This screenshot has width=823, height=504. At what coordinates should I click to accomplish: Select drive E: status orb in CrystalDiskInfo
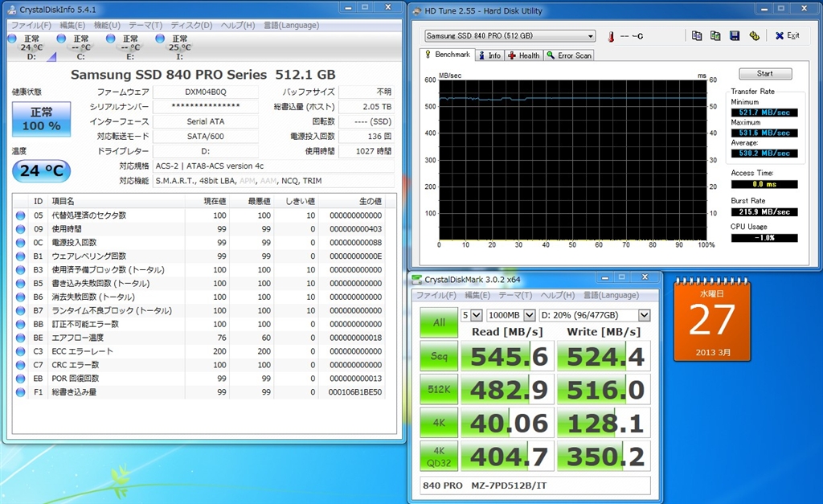click(110, 39)
